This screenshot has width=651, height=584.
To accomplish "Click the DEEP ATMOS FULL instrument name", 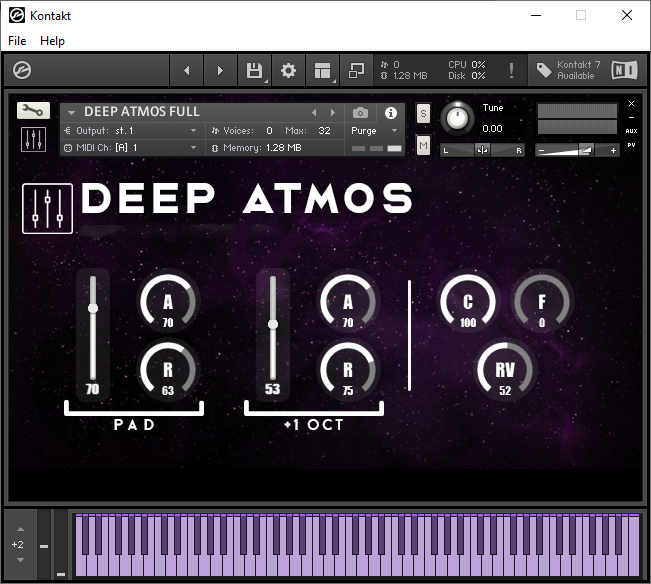I will [x=142, y=112].
